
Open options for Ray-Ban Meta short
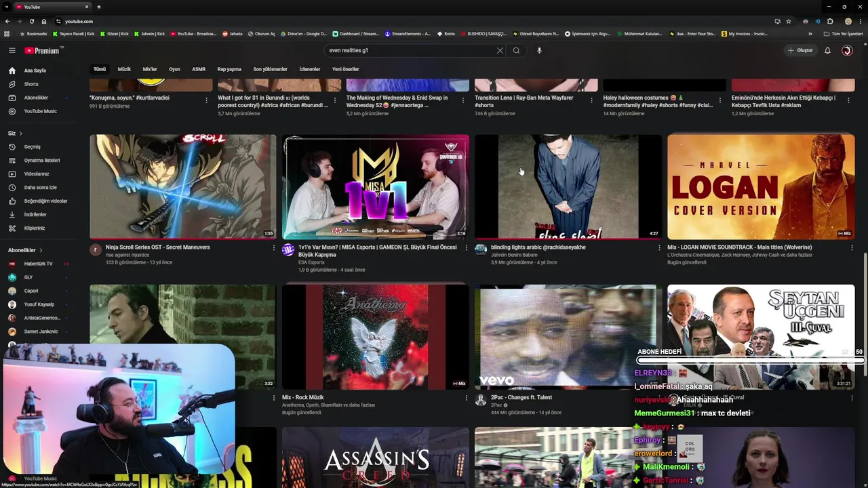click(x=591, y=100)
